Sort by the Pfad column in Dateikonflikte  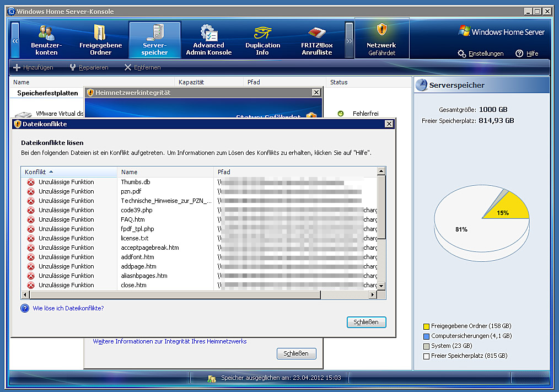295,172
